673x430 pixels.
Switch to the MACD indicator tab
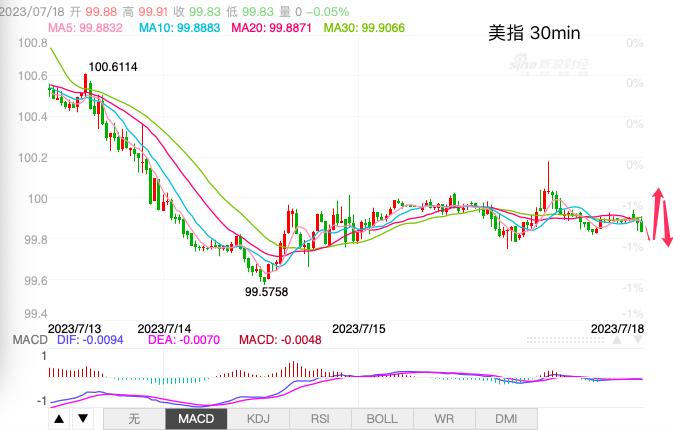[195, 418]
